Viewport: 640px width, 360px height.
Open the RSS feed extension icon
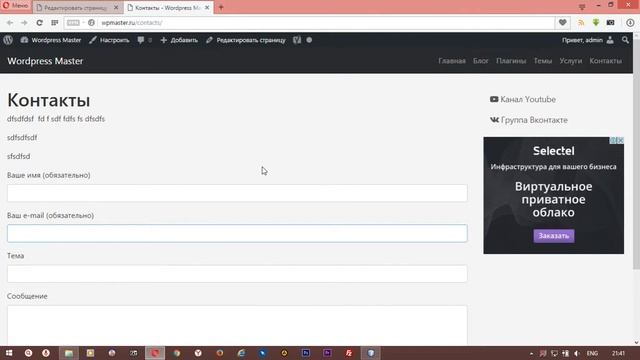click(581, 23)
